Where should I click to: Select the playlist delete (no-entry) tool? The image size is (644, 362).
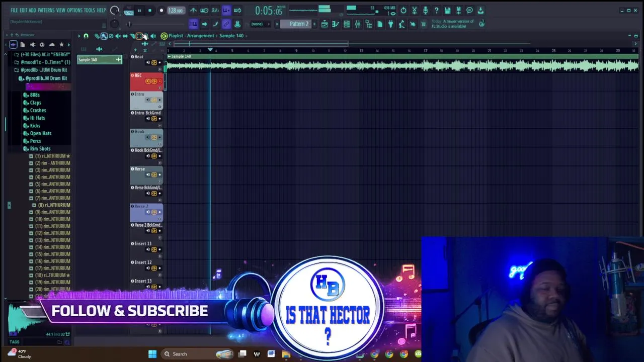click(111, 36)
